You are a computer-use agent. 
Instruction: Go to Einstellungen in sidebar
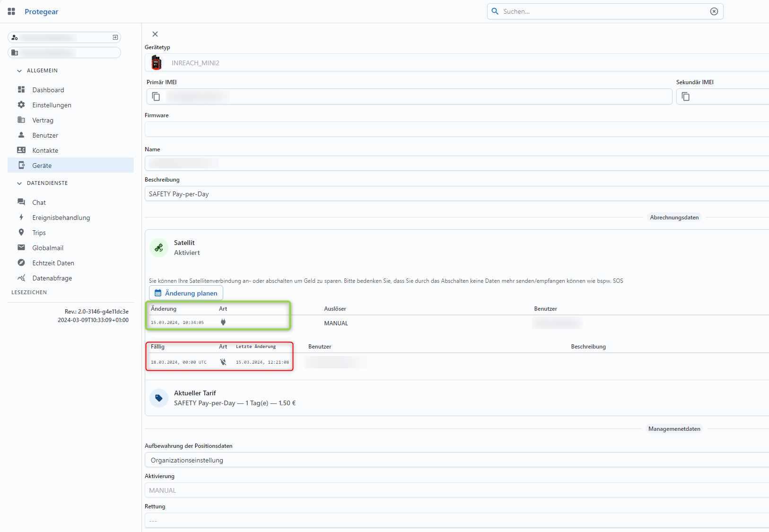click(52, 105)
